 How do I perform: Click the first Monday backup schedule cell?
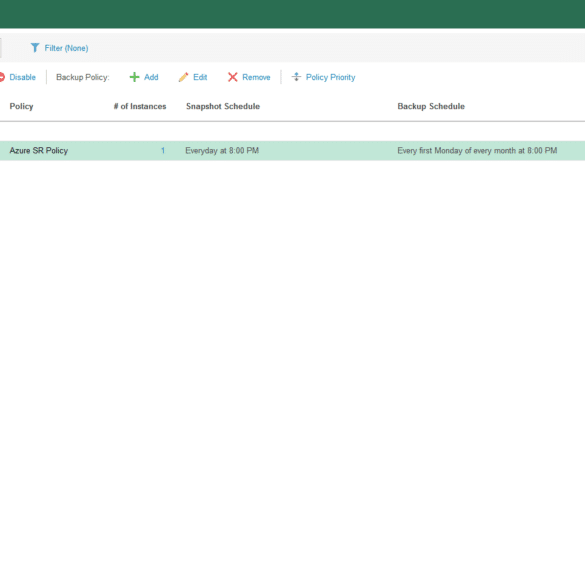point(477,151)
